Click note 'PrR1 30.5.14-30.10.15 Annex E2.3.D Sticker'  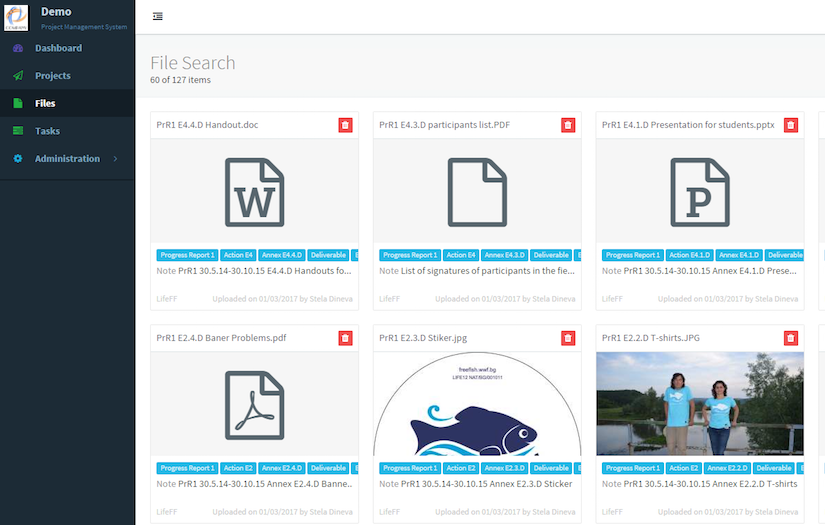[x=486, y=484]
